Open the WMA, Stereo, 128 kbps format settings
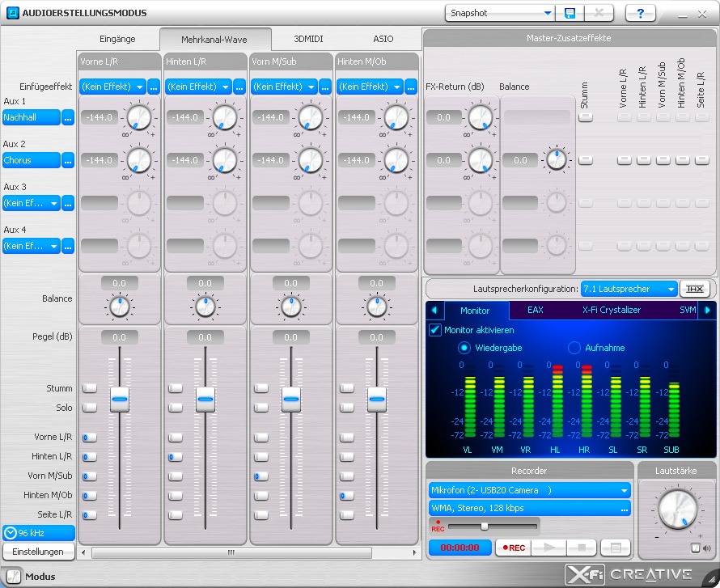This screenshot has height=588, width=720. (x=624, y=508)
